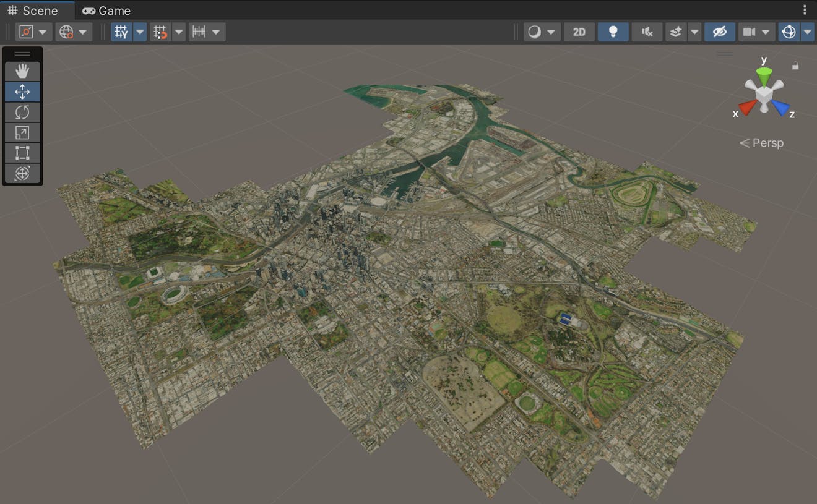Image resolution: width=817 pixels, height=504 pixels.
Task: Click the snap increment ruler icon
Action: [199, 32]
